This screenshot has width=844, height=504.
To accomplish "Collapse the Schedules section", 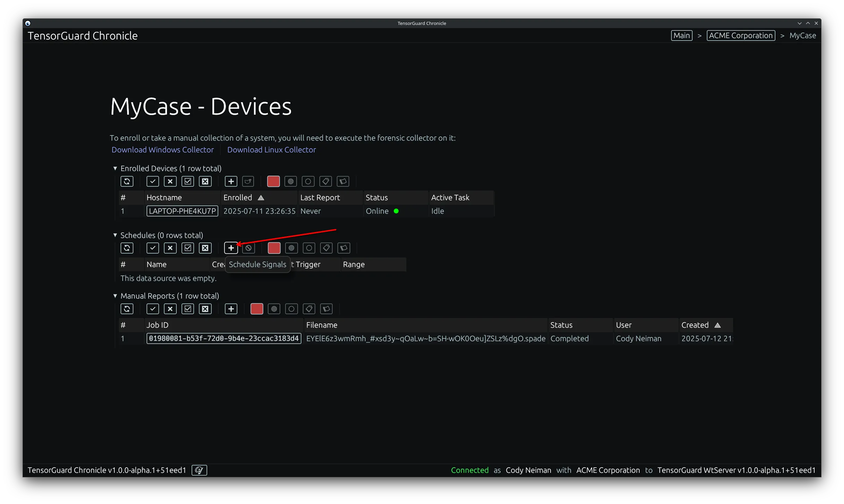I will [x=115, y=235].
